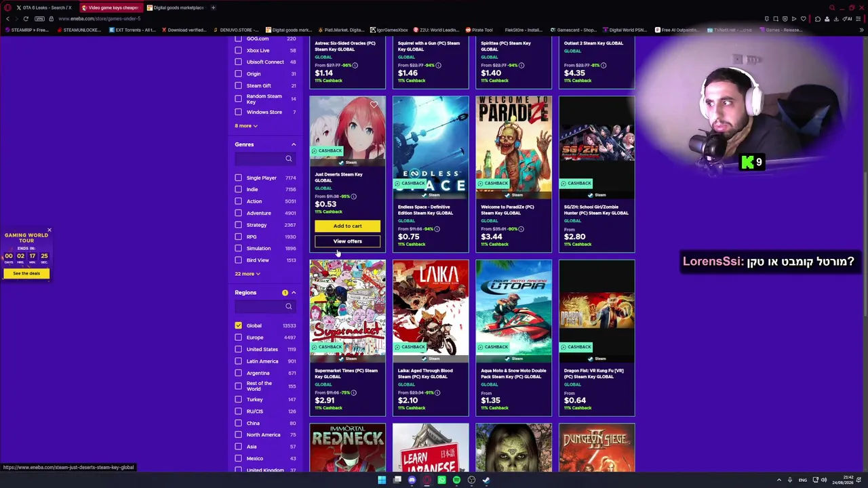Select the Indie genre checkbox
Image resolution: width=868 pixels, height=488 pixels.
tap(238, 189)
